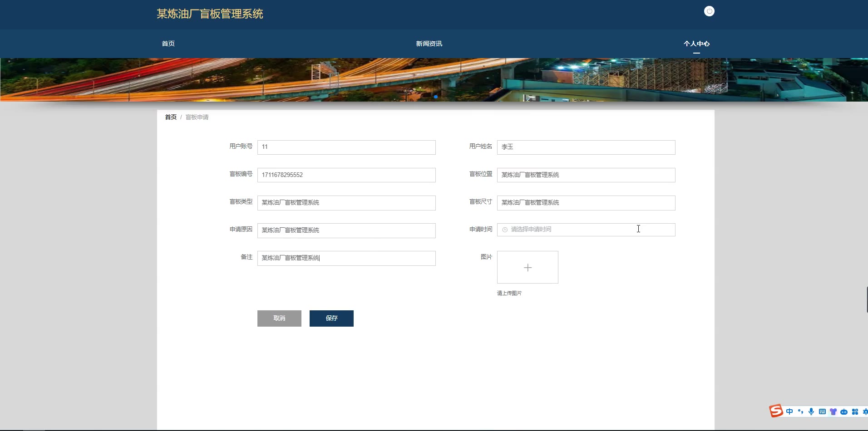
Task: Open the 新闻资讯 navigation menu item
Action: pos(429,44)
